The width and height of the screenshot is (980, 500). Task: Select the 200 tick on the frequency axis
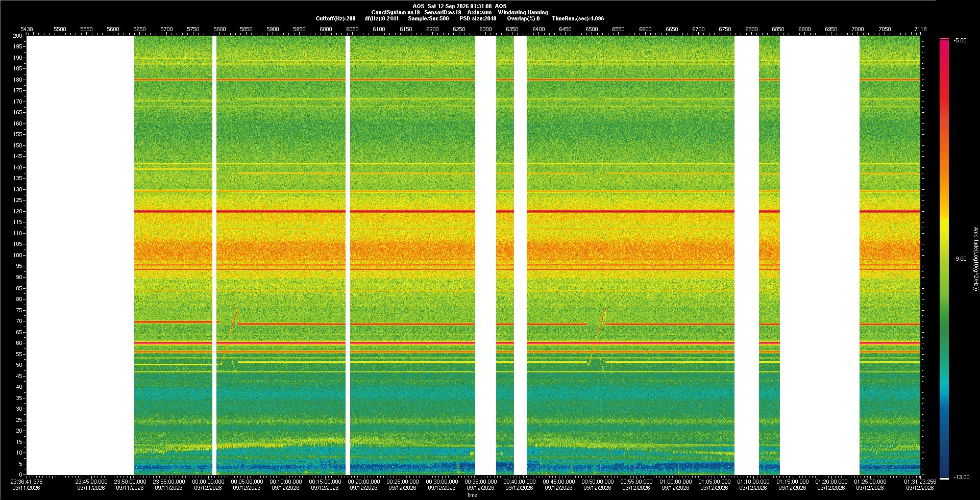(18, 36)
